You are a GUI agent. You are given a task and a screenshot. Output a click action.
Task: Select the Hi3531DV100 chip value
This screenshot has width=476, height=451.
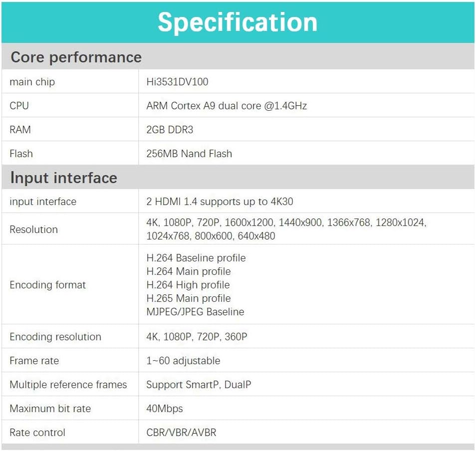click(x=177, y=82)
